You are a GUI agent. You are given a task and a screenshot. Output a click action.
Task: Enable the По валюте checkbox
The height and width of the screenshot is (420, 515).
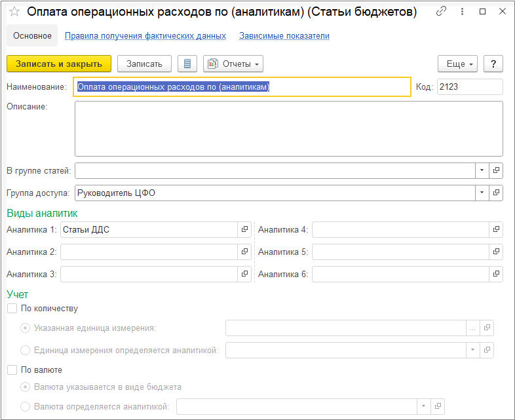(x=12, y=370)
